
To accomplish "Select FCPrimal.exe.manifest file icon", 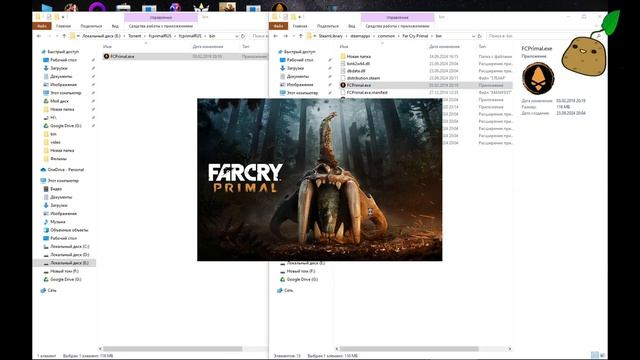I will (343, 93).
